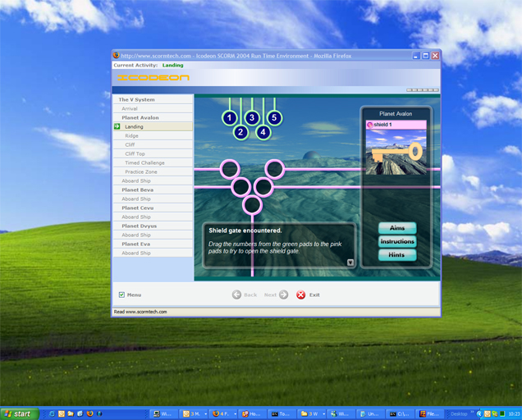Open the Aims panel
This screenshot has width=522, height=420.
click(x=397, y=228)
